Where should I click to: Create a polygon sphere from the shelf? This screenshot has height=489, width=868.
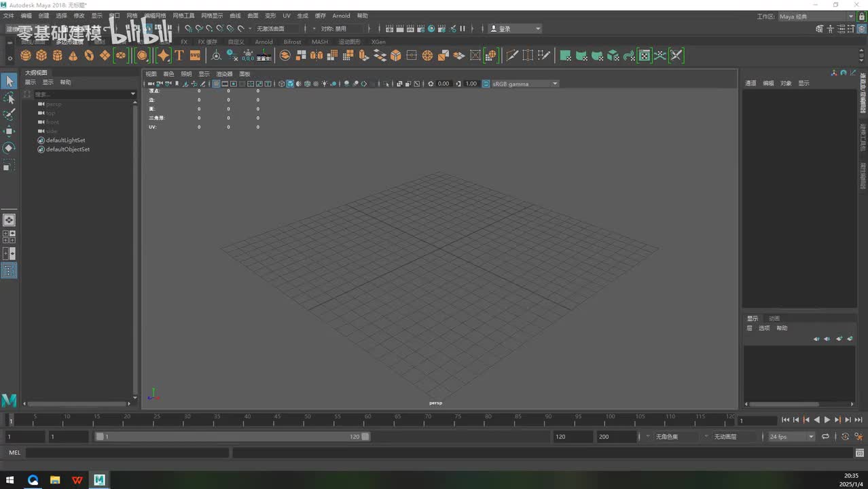26,56
